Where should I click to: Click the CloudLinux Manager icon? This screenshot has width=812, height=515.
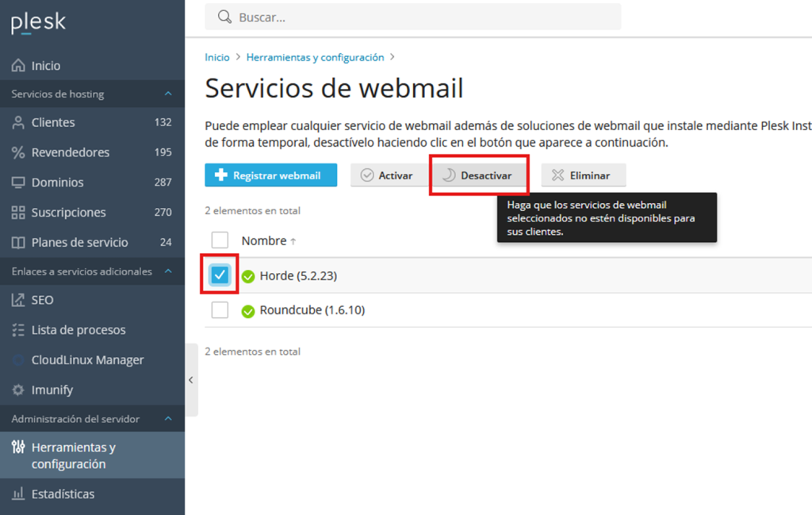click(x=18, y=360)
